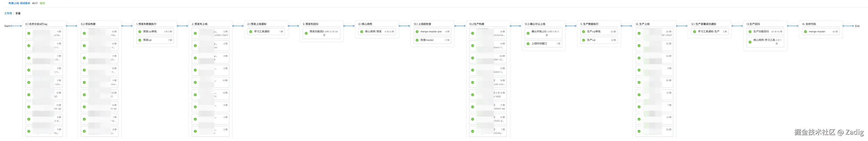
Task: Select the 12. 生产上线 stage title
Action: (x=642, y=24)
